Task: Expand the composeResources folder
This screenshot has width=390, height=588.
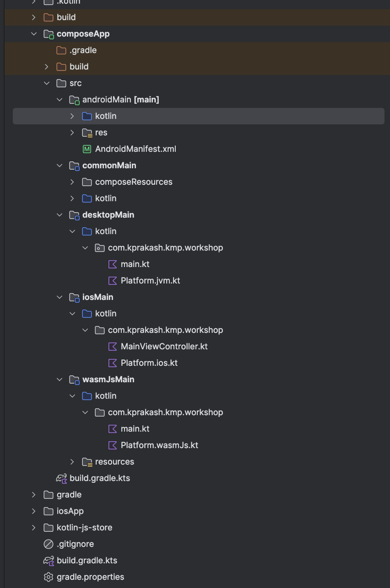Action: tap(72, 182)
